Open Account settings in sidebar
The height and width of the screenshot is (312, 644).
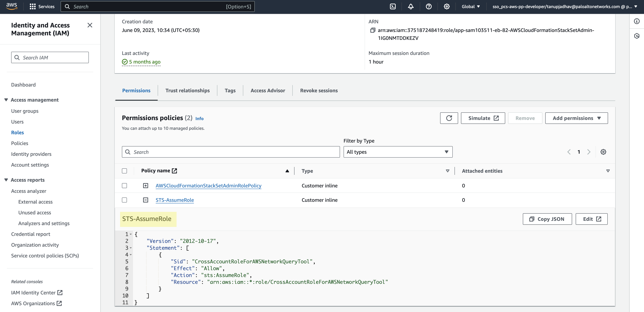[30, 165]
